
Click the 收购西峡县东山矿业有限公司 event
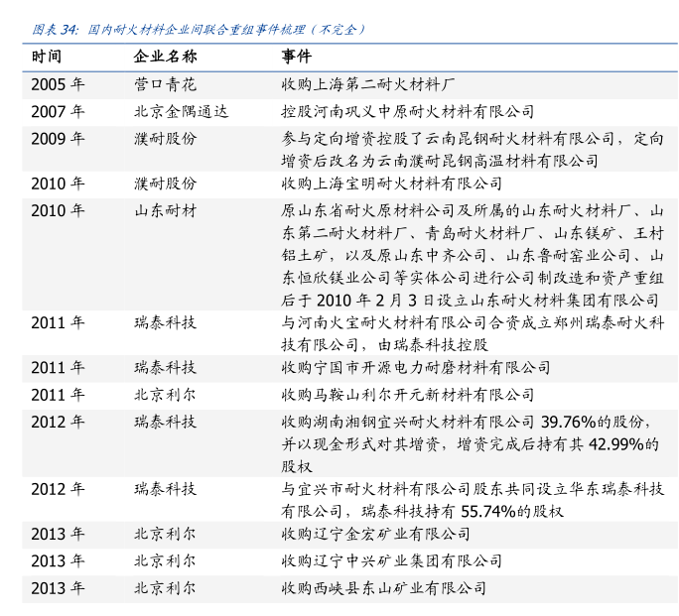coord(383,588)
